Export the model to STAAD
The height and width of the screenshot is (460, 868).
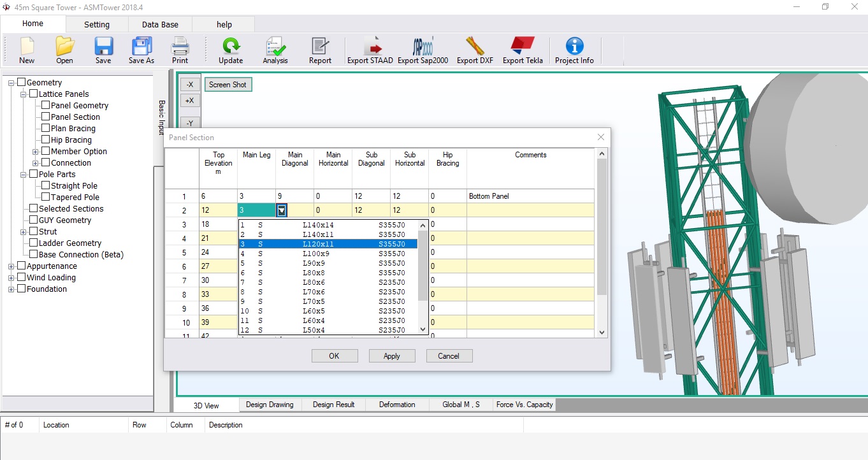[370, 50]
